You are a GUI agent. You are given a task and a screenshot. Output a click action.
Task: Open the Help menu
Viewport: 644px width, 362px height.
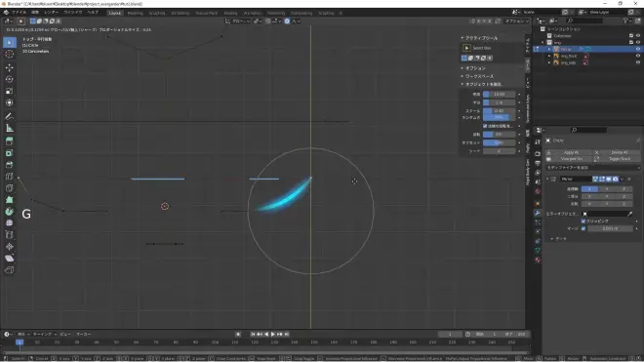[93, 13]
